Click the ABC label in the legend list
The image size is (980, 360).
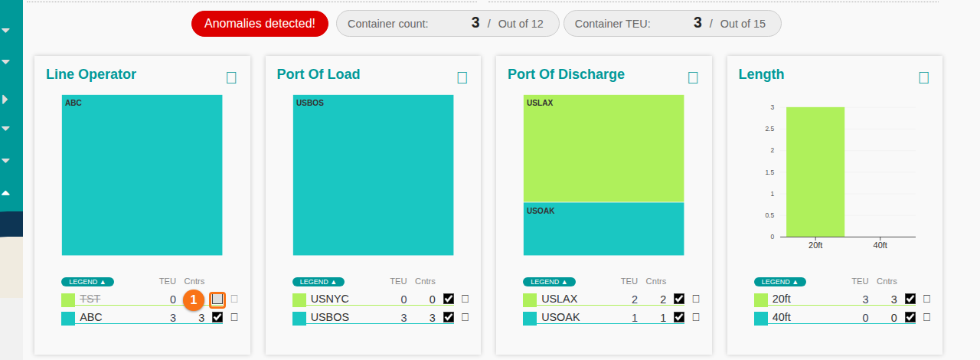pos(91,316)
